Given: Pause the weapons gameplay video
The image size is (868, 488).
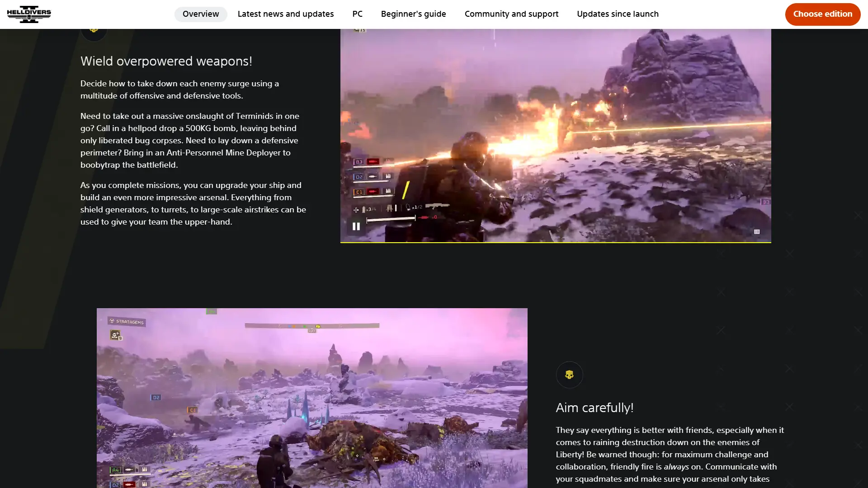Looking at the screenshot, I should tap(356, 226).
